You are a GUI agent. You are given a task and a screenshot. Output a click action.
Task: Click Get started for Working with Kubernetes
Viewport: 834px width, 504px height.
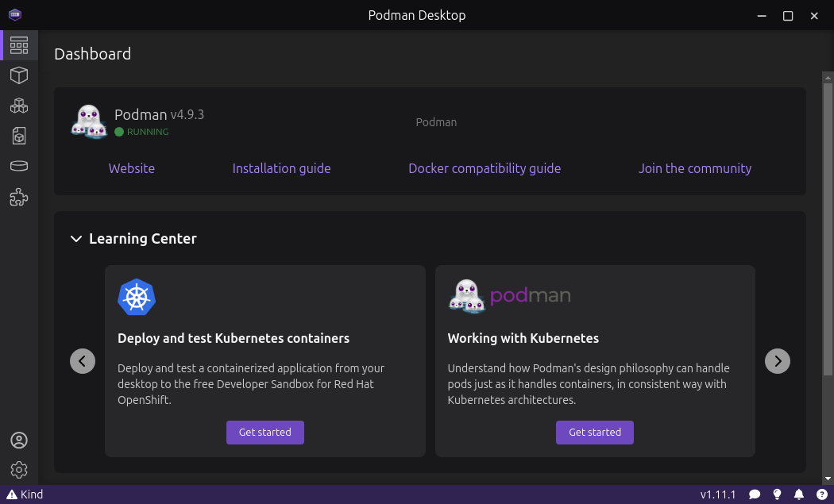[595, 433]
